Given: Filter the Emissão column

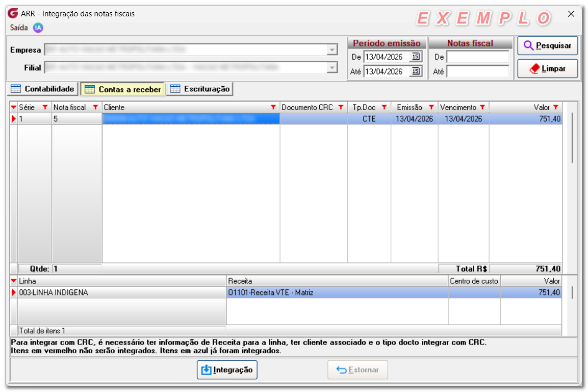Looking at the screenshot, I should [431, 107].
